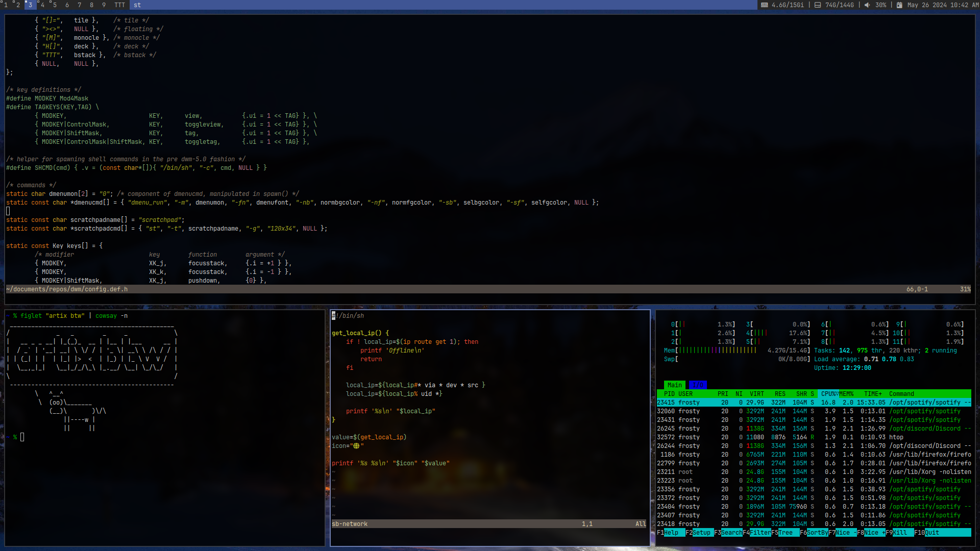Click F7 Nice - in htop footer

click(843, 533)
